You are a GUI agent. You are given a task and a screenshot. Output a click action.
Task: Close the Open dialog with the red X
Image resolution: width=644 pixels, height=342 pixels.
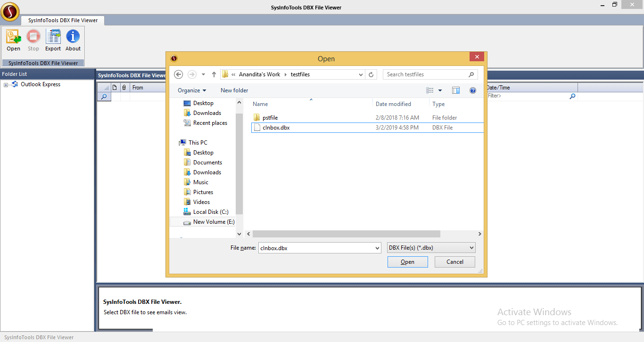[x=477, y=57]
